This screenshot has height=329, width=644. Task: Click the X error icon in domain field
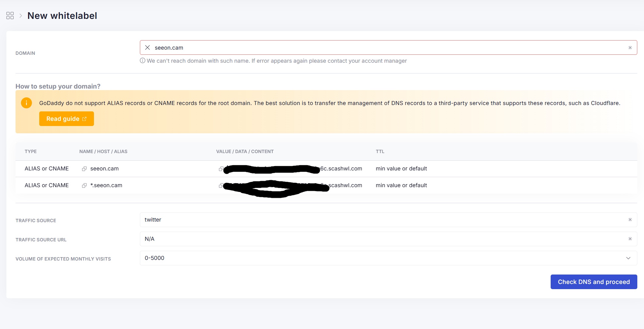147,47
